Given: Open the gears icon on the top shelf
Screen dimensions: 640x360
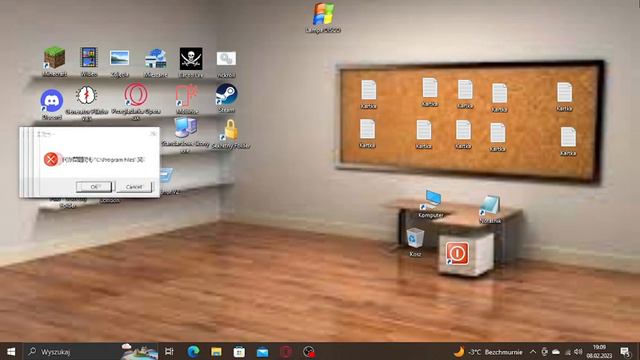Looking at the screenshot, I should 226,59.
